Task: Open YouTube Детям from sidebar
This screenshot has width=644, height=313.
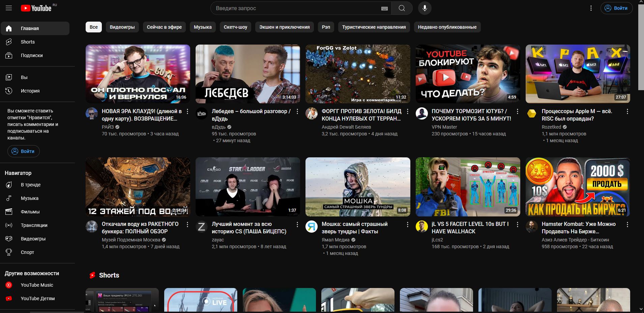Action: (x=35, y=298)
